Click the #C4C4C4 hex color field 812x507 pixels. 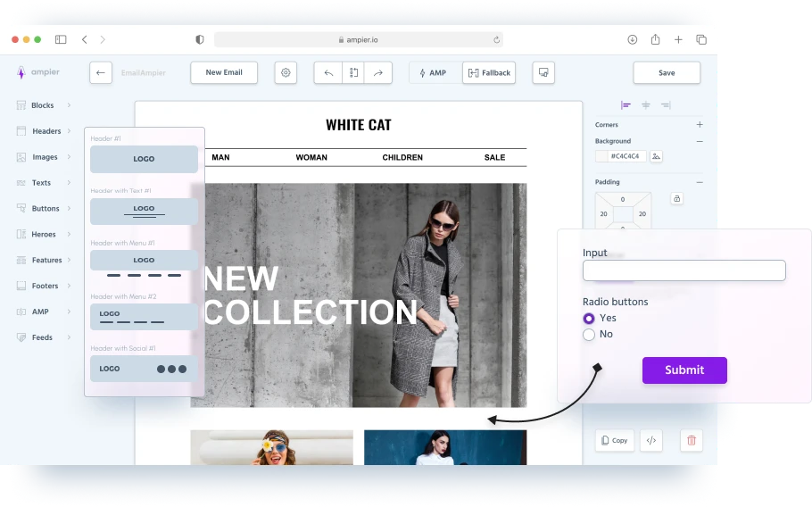click(x=626, y=156)
